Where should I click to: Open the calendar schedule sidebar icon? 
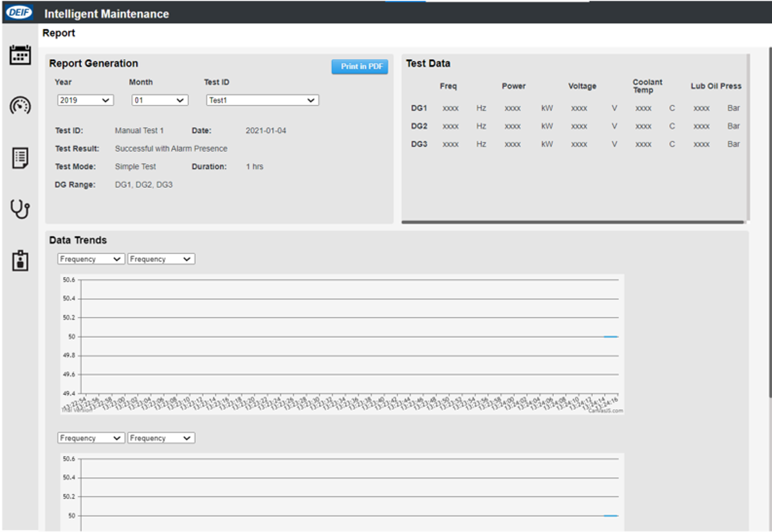(20, 55)
